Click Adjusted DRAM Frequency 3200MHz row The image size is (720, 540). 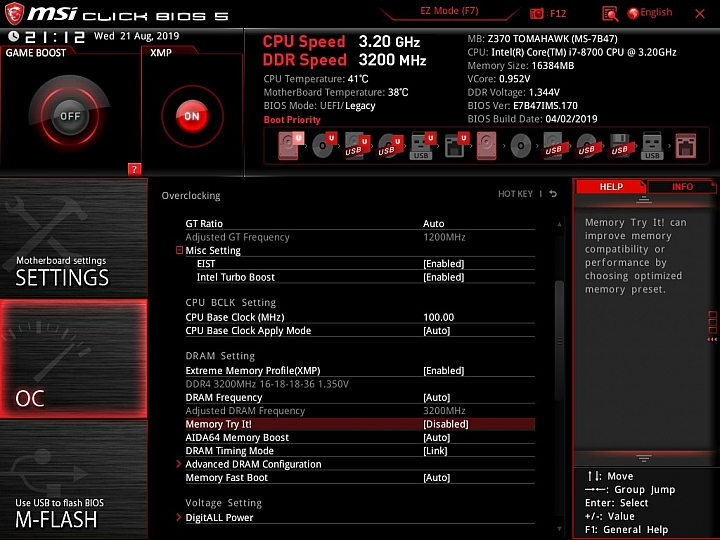(x=360, y=411)
